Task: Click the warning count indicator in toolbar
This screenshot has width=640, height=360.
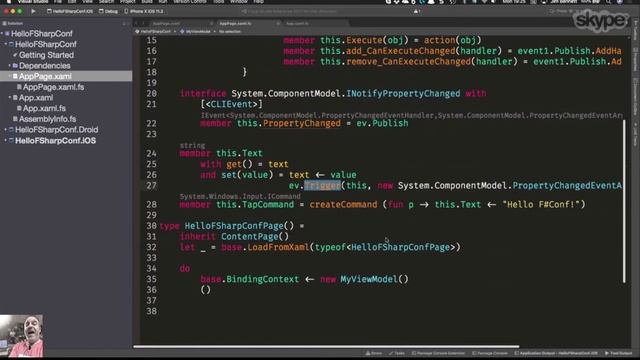Action: 417,11
